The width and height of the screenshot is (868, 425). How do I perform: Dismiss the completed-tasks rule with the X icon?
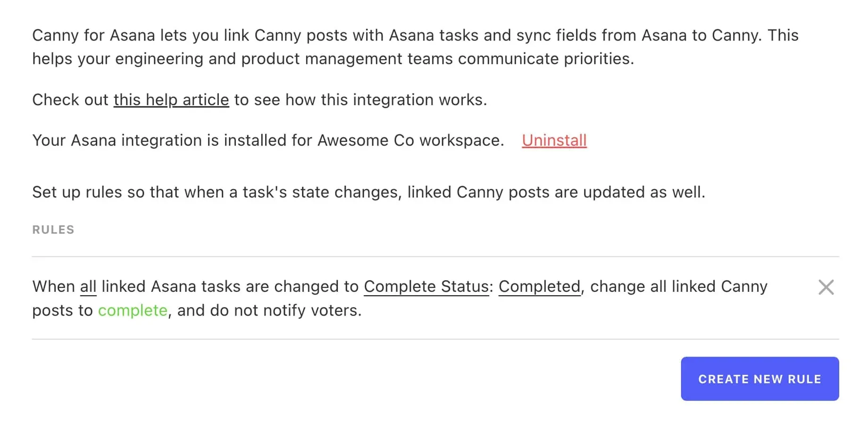pos(826,287)
